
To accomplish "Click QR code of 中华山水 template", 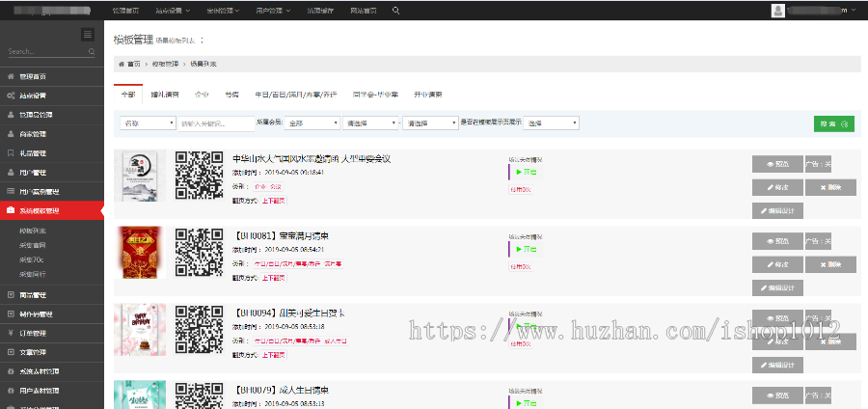I will 200,175.
